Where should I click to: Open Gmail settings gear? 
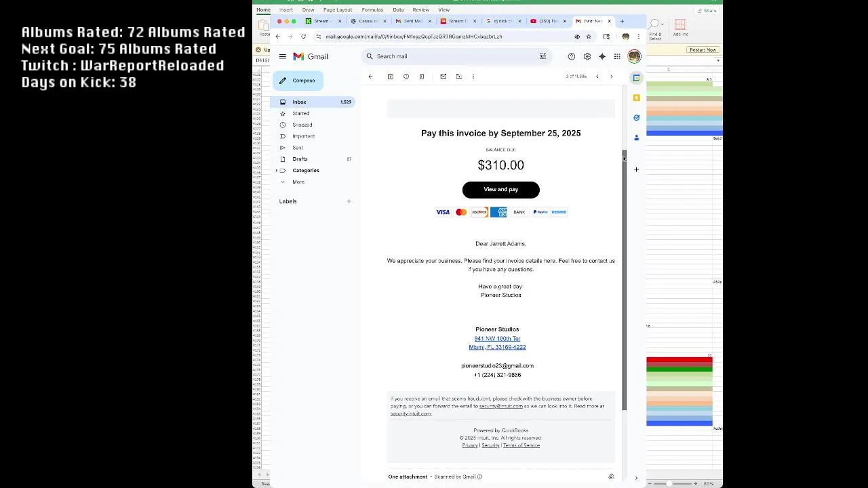coord(587,57)
